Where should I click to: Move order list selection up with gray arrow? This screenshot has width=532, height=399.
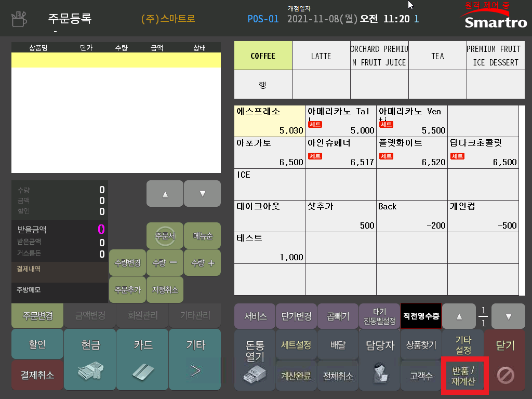click(x=165, y=194)
